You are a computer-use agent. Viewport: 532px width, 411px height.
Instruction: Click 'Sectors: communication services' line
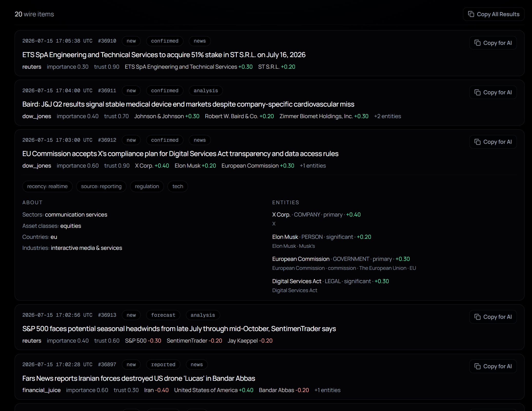[x=65, y=214]
